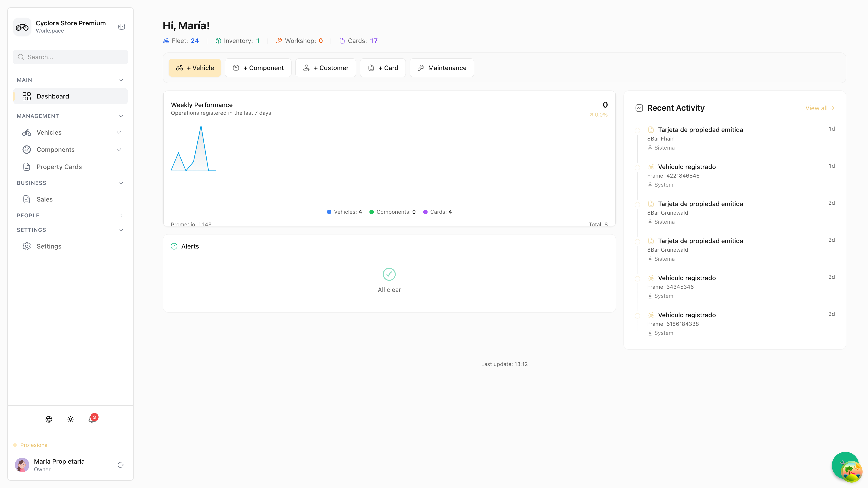This screenshot has height=488, width=868.
Task: Click the gear icon next to Settings
Action: click(x=27, y=246)
